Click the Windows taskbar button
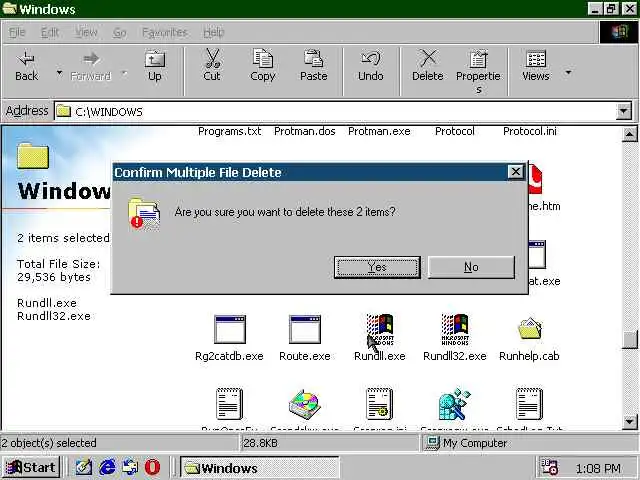Viewport: 640px width, 480px height. [260, 467]
